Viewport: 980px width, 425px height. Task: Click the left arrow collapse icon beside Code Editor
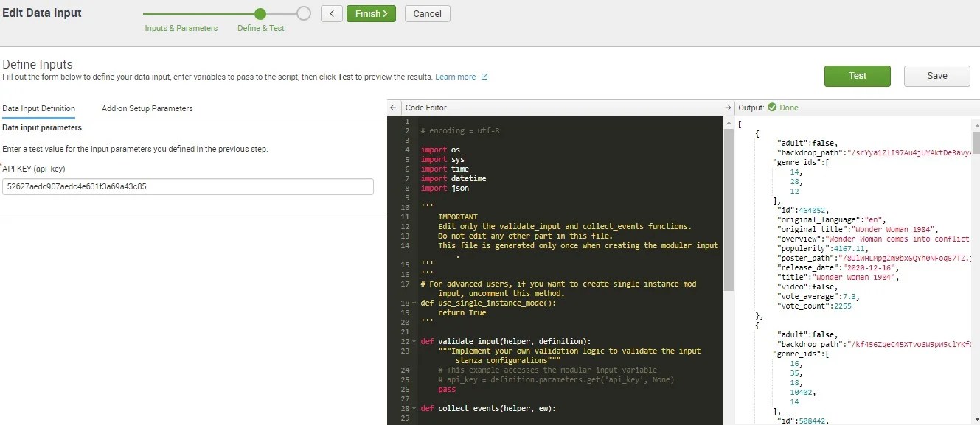coord(394,108)
